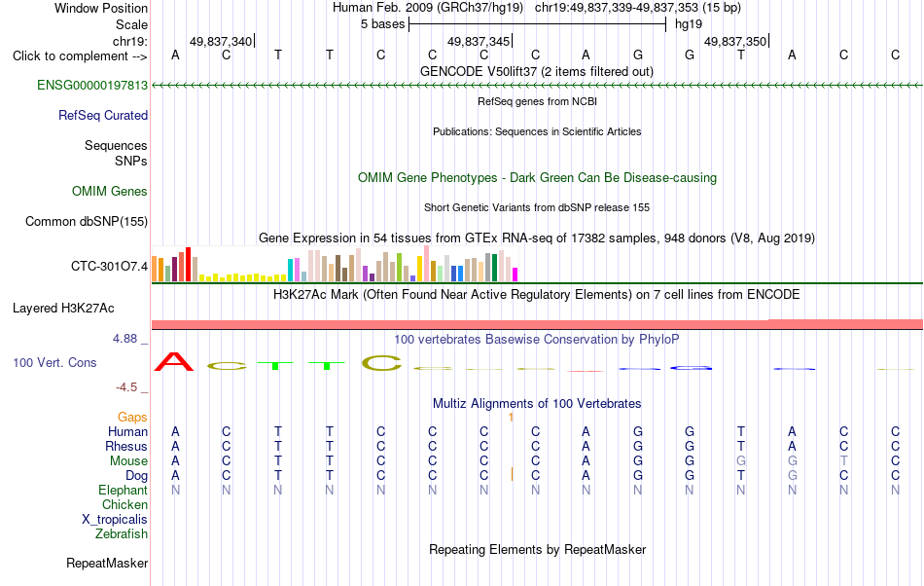
Task: Click the Human species label
Action: click(x=127, y=432)
